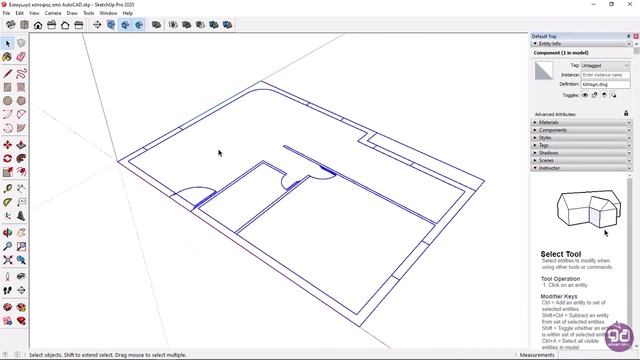Screen dimensions: 640x360
Task: Choose the Rotate tool
Action: (x=7, y=158)
